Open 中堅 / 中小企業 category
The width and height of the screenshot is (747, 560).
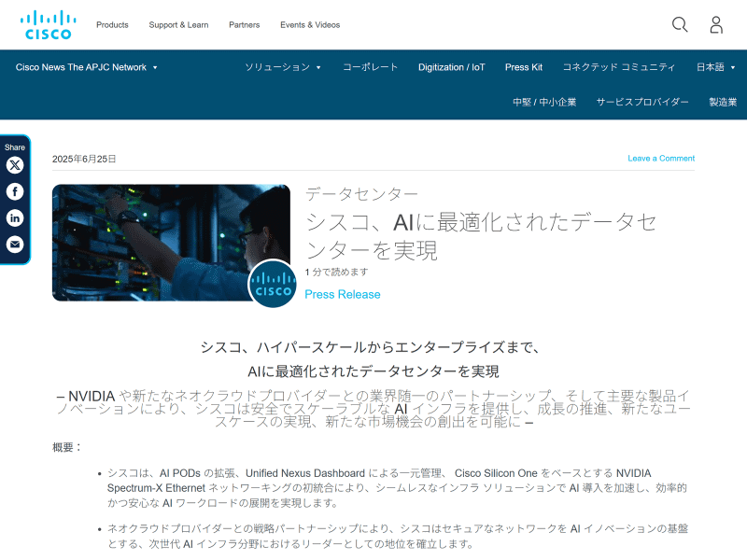(x=544, y=102)
